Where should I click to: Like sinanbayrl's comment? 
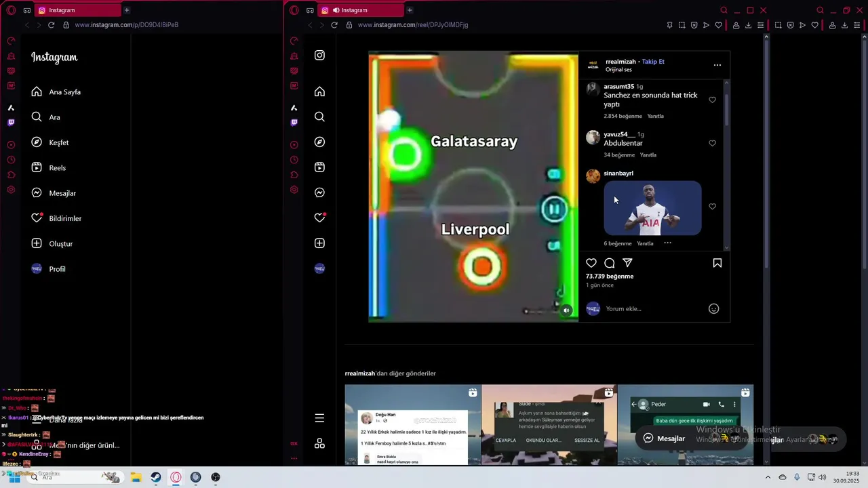pos(712,206)
